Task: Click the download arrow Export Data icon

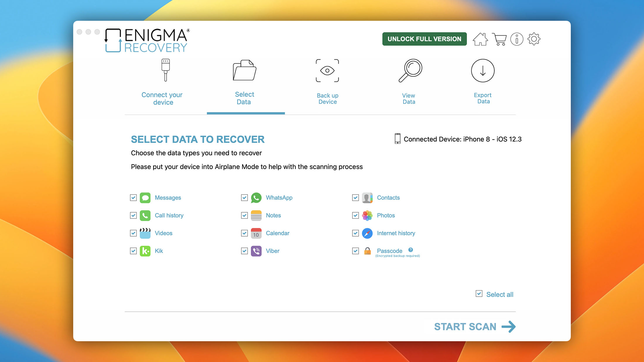Action: (483, 70)
